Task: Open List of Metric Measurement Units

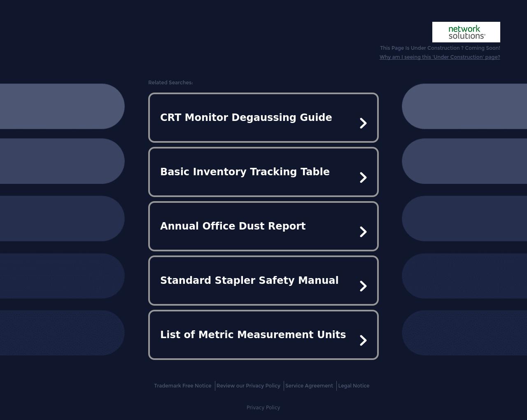Action: (253, 335)
